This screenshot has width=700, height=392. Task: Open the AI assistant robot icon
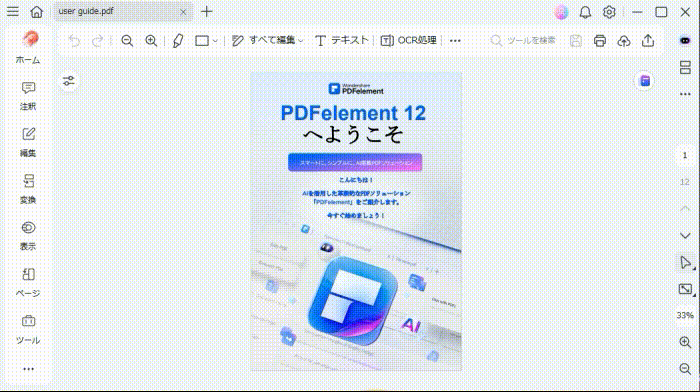(685, 41)
